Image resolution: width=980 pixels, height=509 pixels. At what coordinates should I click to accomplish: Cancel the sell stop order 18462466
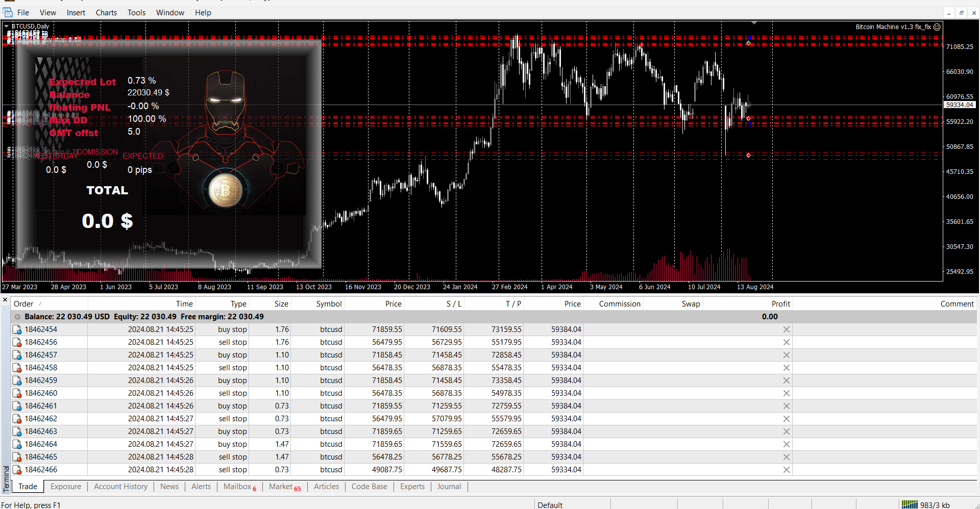786,470
